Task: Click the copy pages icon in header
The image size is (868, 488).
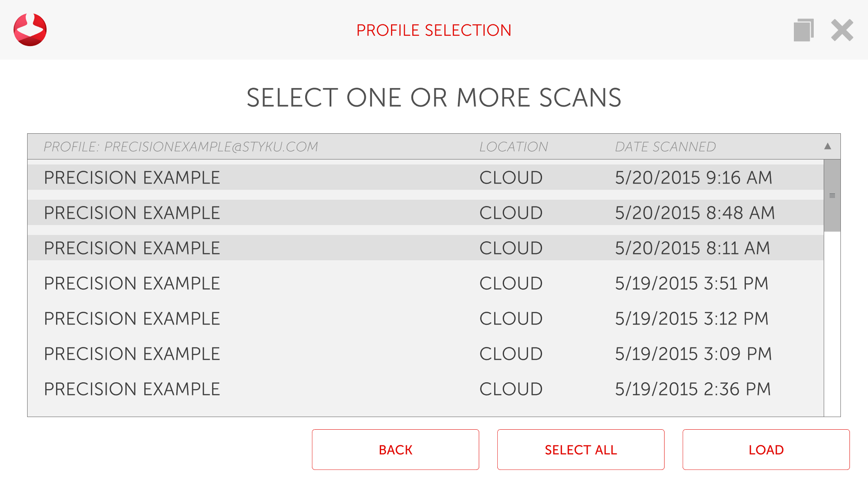Action: [803, 30]
